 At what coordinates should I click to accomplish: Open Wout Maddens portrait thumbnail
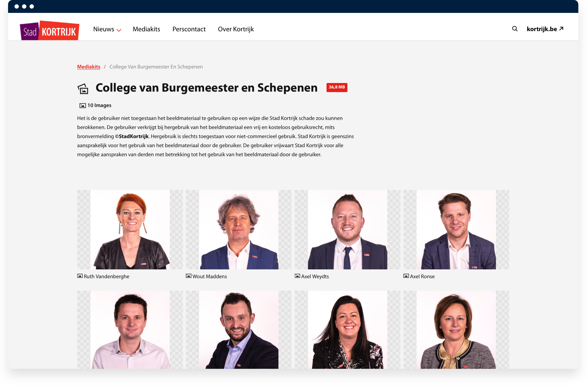tap(239, 230)
